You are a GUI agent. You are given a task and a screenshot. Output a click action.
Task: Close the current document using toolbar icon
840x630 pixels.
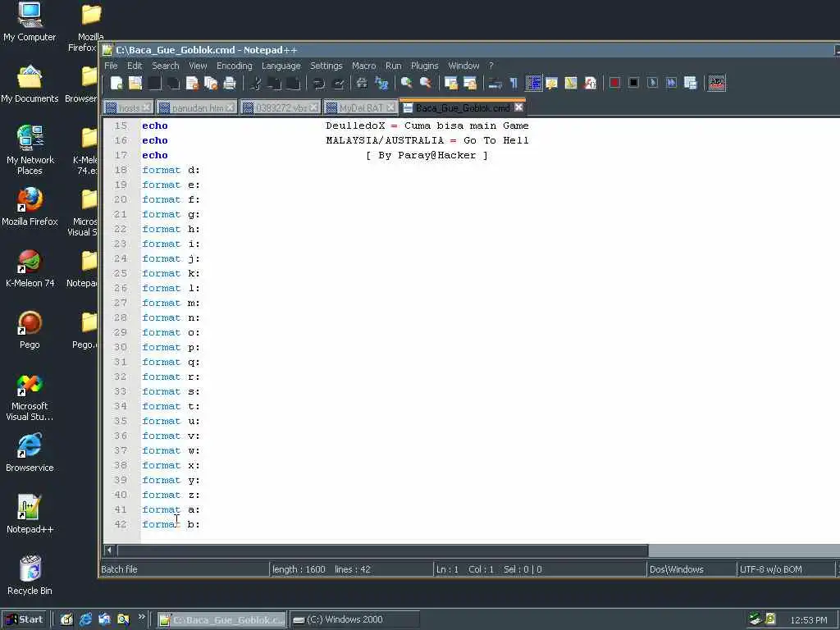tap(192, 83)
